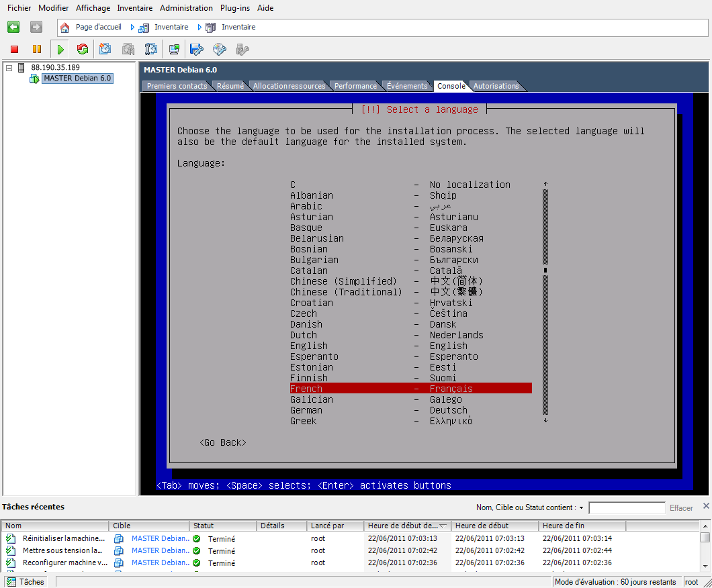The image size is (712, 588).
Task: Click the Reset virtual machine icon
Action: tap(83, 49)
